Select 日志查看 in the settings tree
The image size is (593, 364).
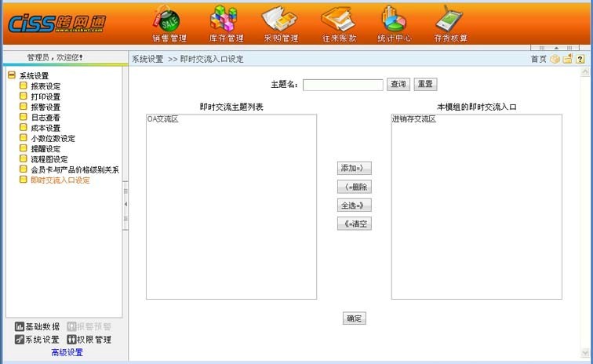[45, 118]
